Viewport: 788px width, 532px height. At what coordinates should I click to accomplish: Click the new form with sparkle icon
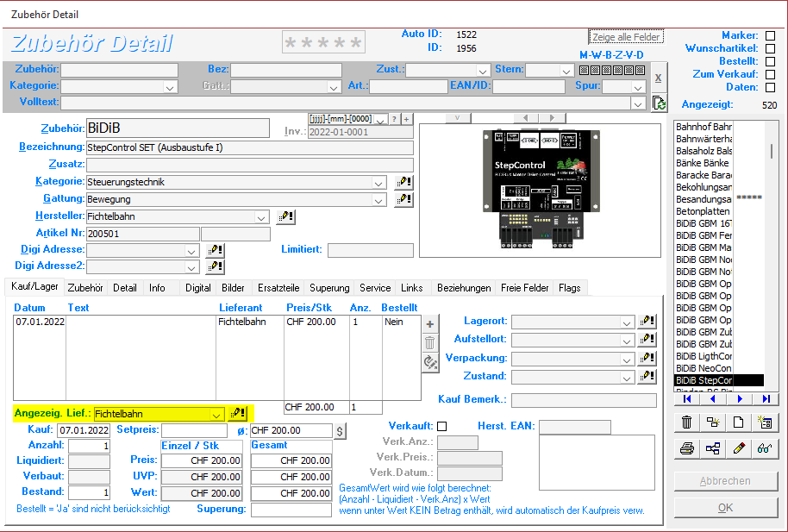[x=765, y=422]
